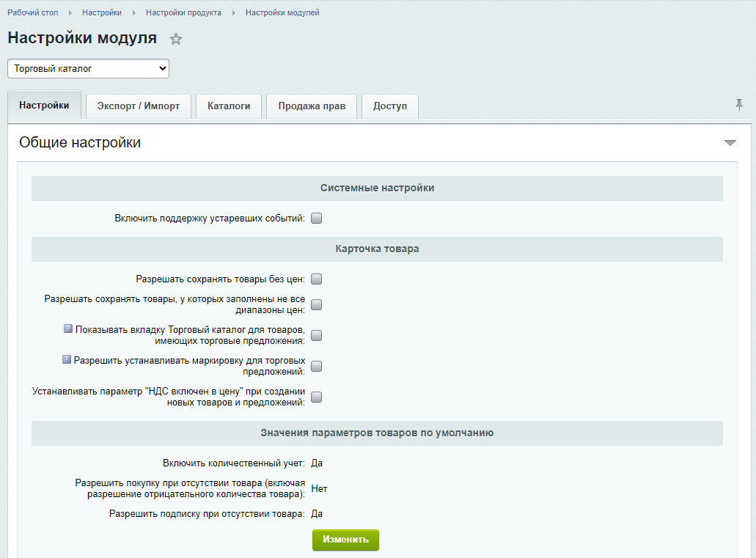The image size is (756, 558).
Task: Check Показывать вкладку Торговый каталог option
Action: pos(316,336)
